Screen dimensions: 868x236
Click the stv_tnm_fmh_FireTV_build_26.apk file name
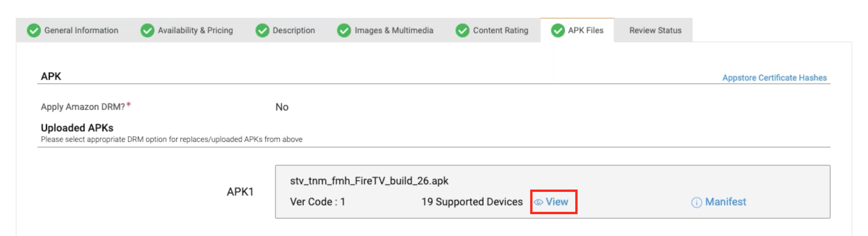pyautogui.click(x=369, y=181)
